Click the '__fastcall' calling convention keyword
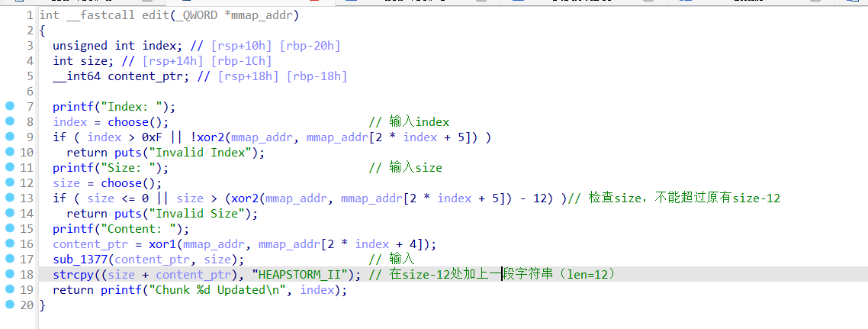Viewport: 868px width, 329px height. pyautogui.click(x=100, y=15)
